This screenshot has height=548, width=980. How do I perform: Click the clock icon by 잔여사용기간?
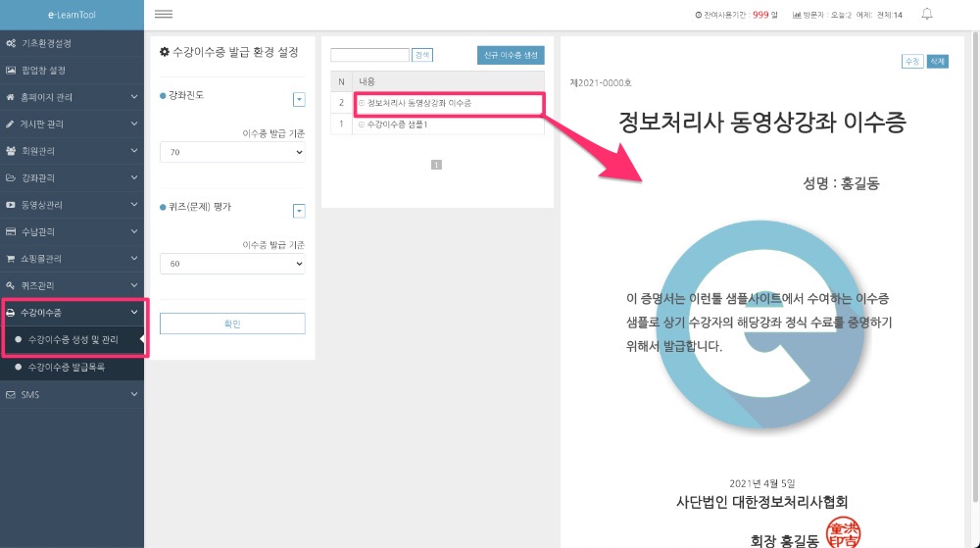tap(698, 15)
